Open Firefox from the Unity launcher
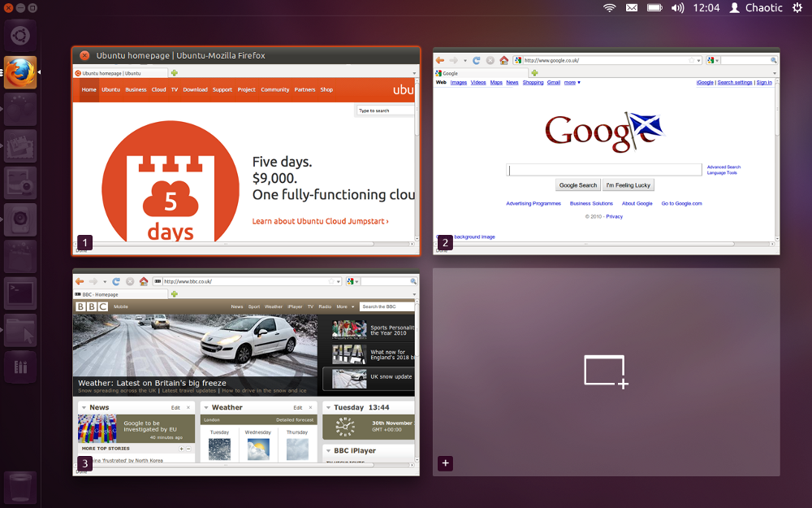The width and height of the screenshot is (812, 508). coord(19,72)
